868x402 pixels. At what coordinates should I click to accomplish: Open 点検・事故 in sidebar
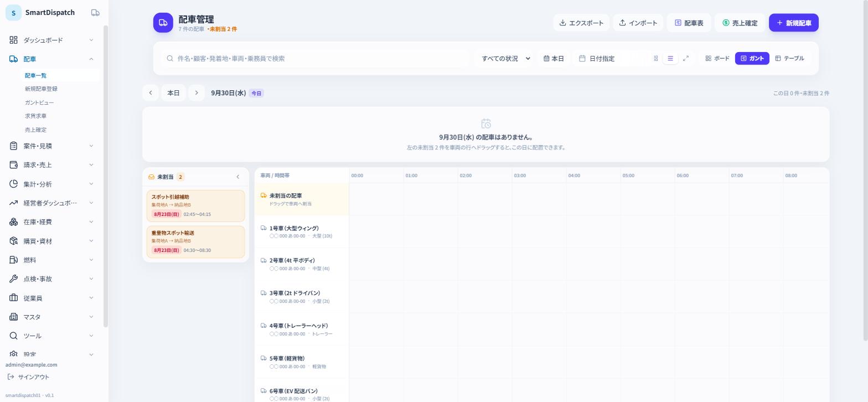[x=51, y=279]
